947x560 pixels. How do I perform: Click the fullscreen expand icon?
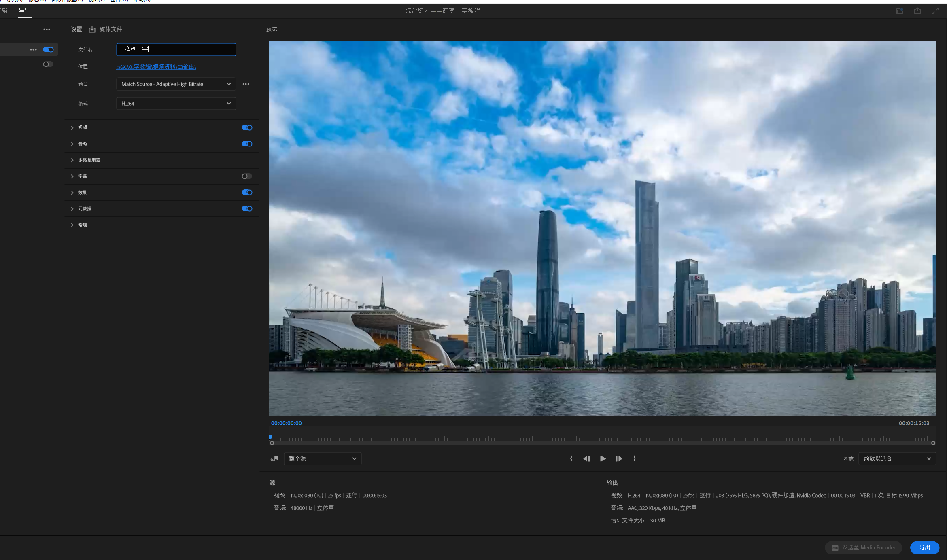935,11
